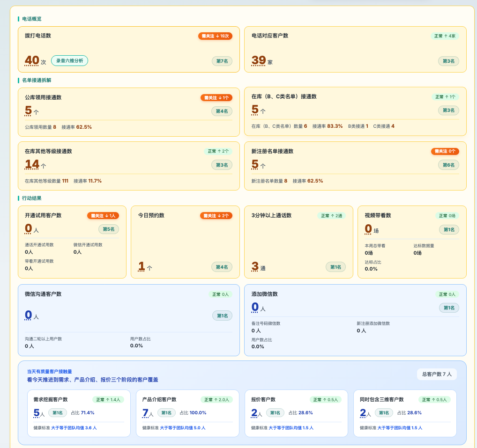Select 第1名 badge in 微信沟通客户数 card
This screenshot has height=448, width=477.
tap(223, 316)
